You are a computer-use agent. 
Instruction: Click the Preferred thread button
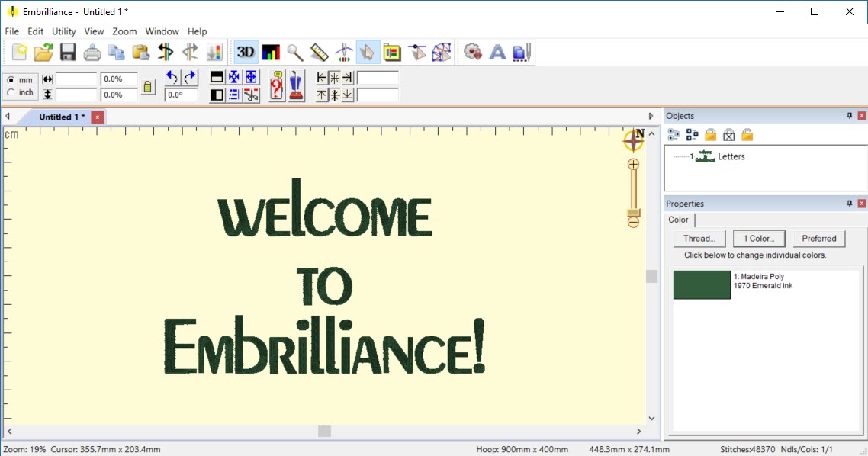(818, 238)
